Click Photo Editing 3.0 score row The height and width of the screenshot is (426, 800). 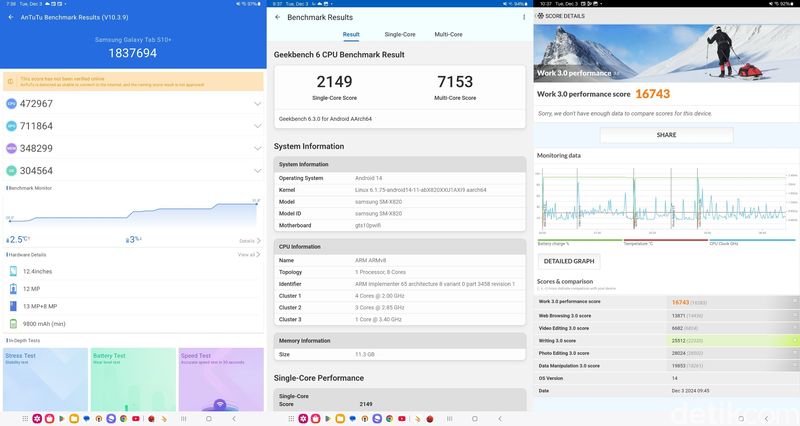point(666,353)
